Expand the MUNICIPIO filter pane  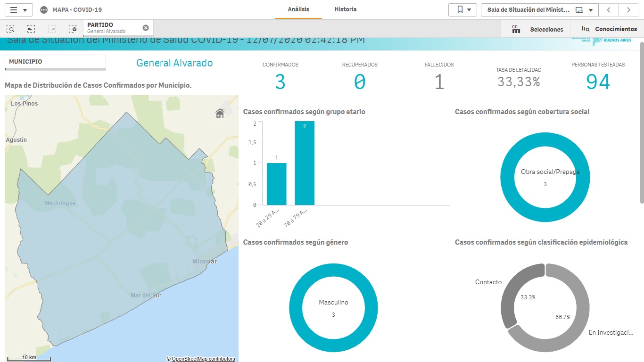pos(55,62)
